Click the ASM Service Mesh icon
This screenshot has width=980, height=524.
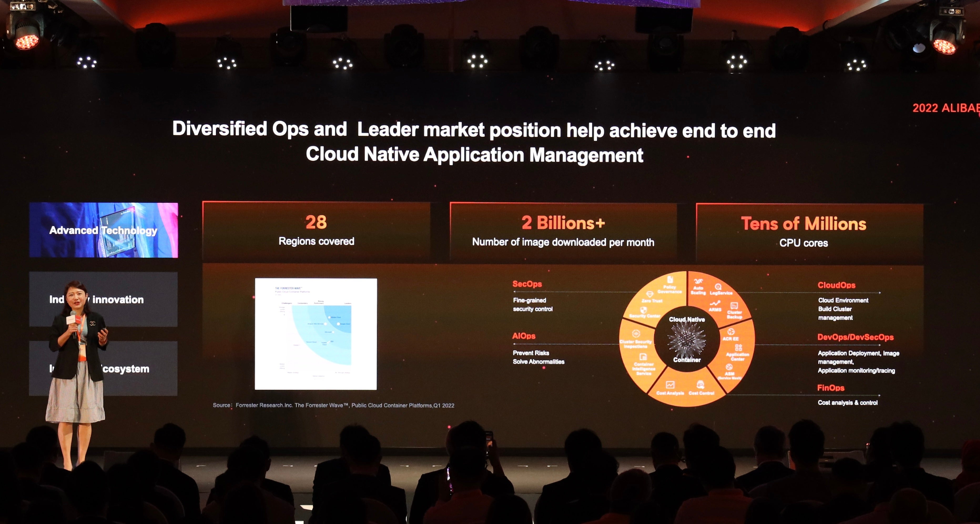pos(729,367)
